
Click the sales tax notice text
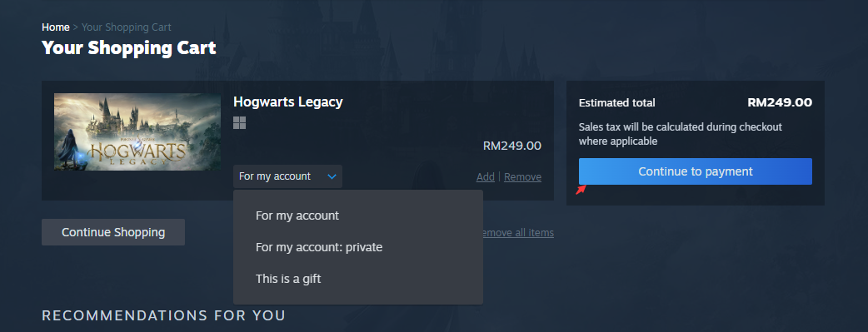[681, 134]
